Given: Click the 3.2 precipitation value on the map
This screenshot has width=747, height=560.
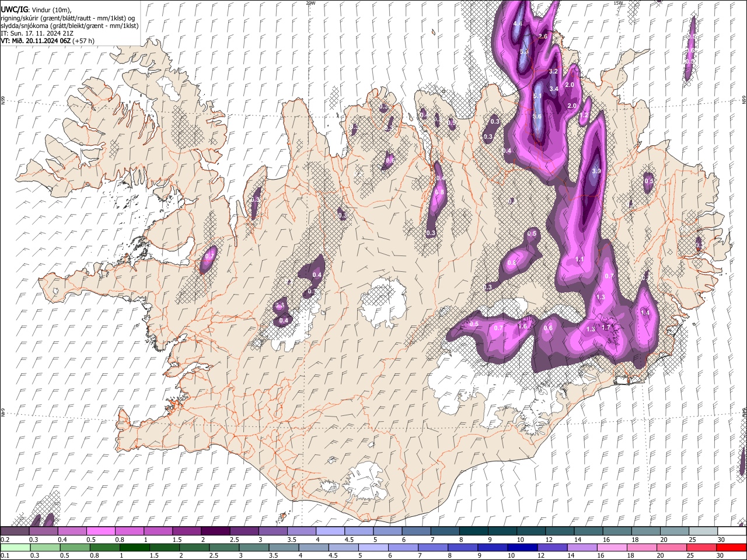Looking at the screenshot, I should click(554, 71).
